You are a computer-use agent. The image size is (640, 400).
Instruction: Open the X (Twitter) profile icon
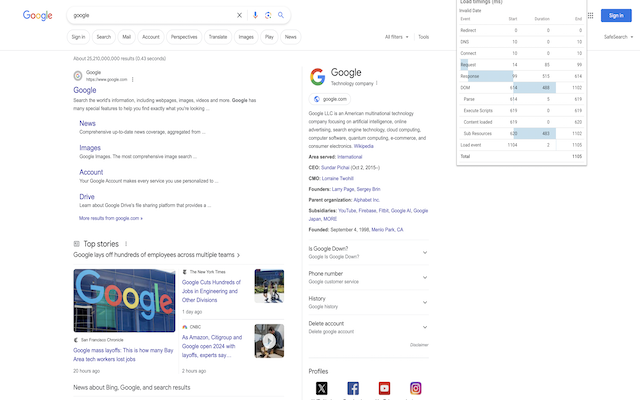(321, 388)
